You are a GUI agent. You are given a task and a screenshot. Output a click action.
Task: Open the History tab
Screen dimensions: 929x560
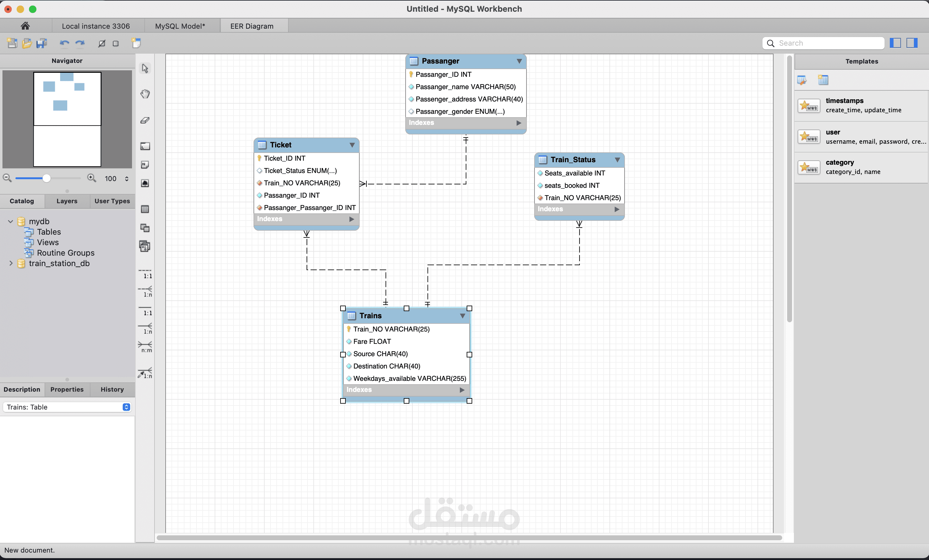point(112,389)
